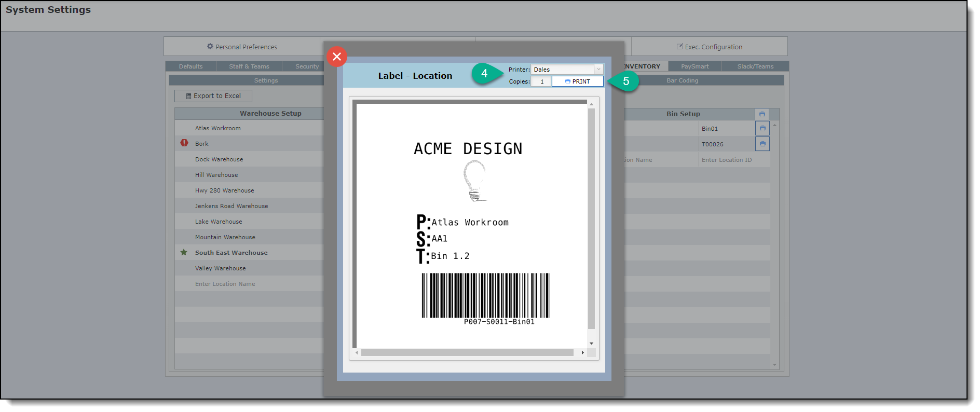This screenshot has width=980, height=412.
Task: Click label preview scroll right arrow
Action: click(x=582, y=353)
